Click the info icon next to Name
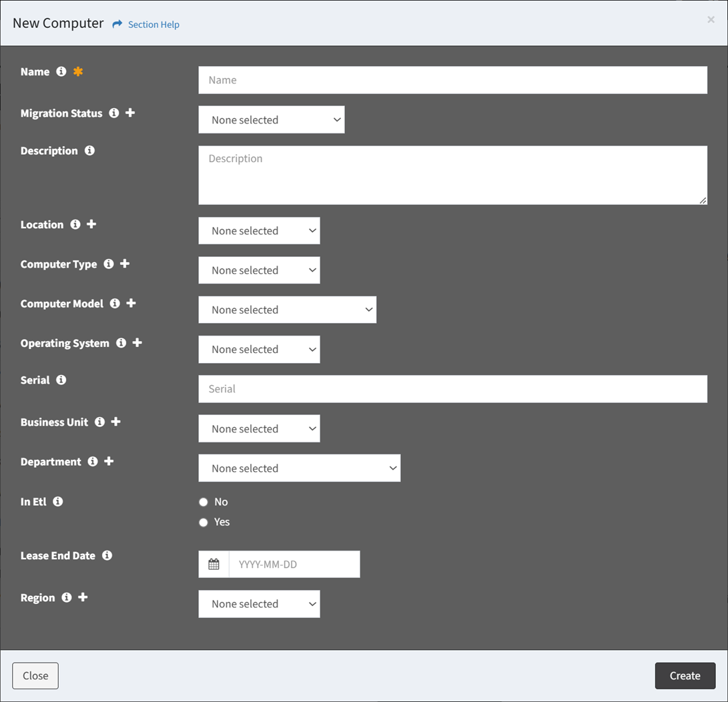 (61, 71)
